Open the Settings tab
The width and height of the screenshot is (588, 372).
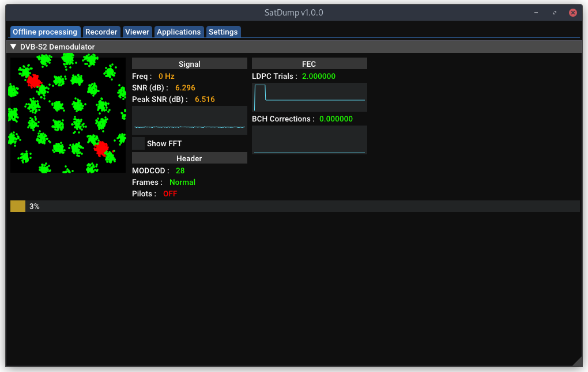click(x=223, y=32)
